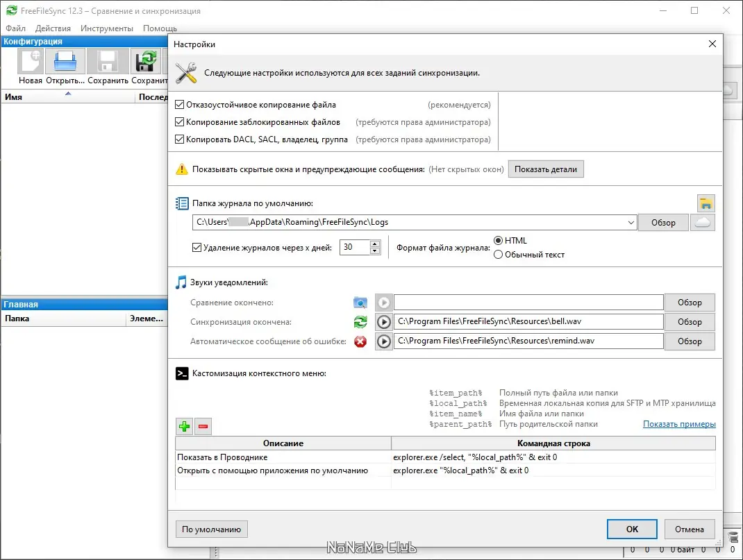This screenshot has width=743, height=560.
Task: Click the FreeFileSync logo in title bar
Action: click(x=12, y=10)
